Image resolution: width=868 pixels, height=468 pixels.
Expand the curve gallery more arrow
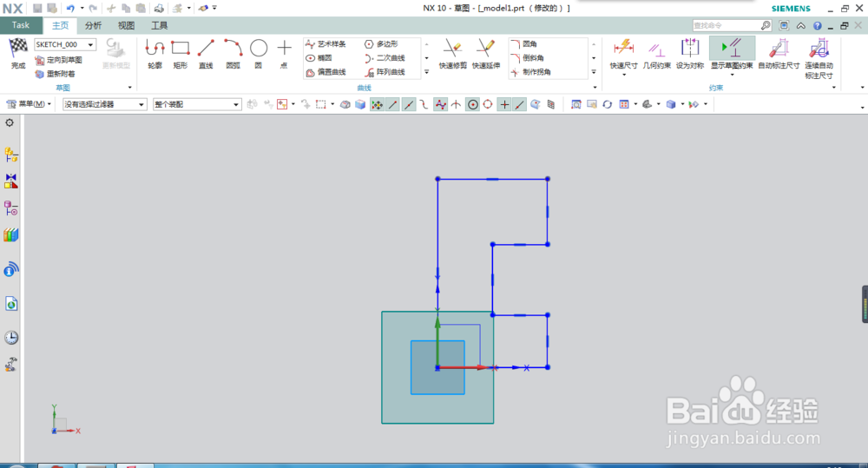click(426, 72)
